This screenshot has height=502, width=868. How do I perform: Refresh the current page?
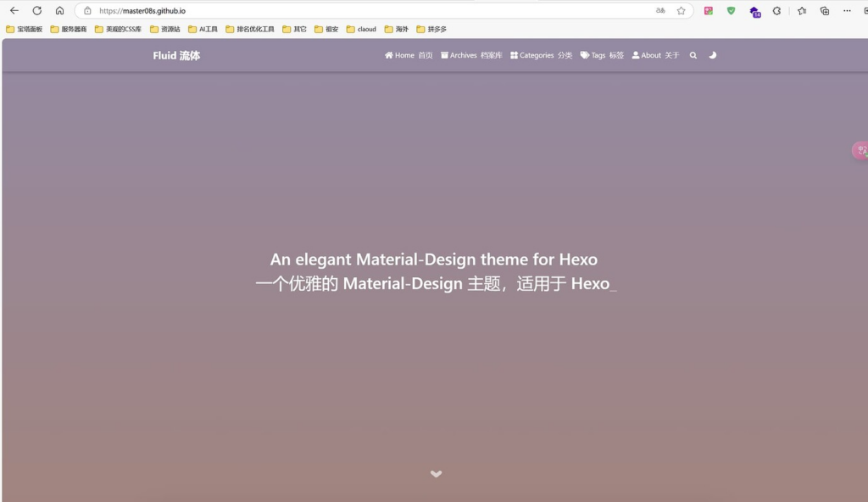pyautogui.click(x=36, y=11)
